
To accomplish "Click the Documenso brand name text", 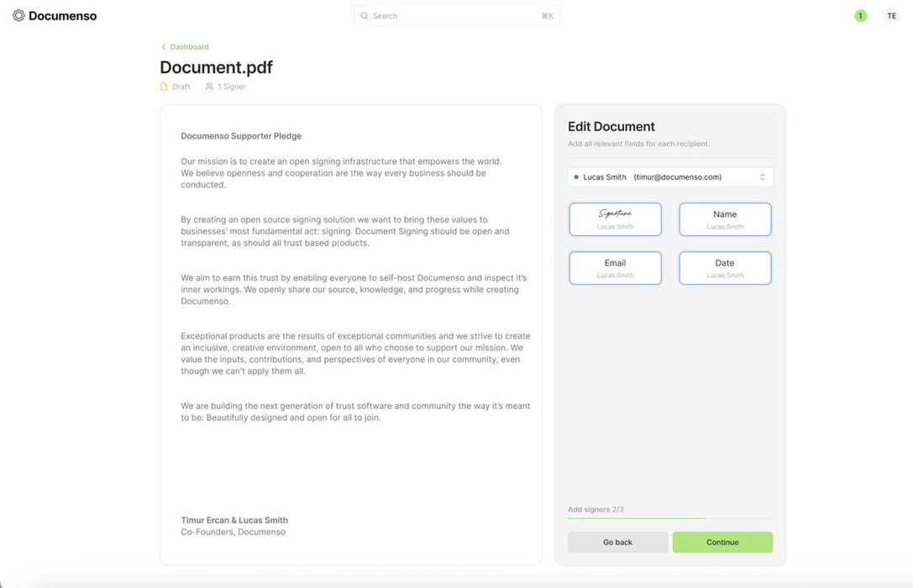I will (x=63, y=16).
